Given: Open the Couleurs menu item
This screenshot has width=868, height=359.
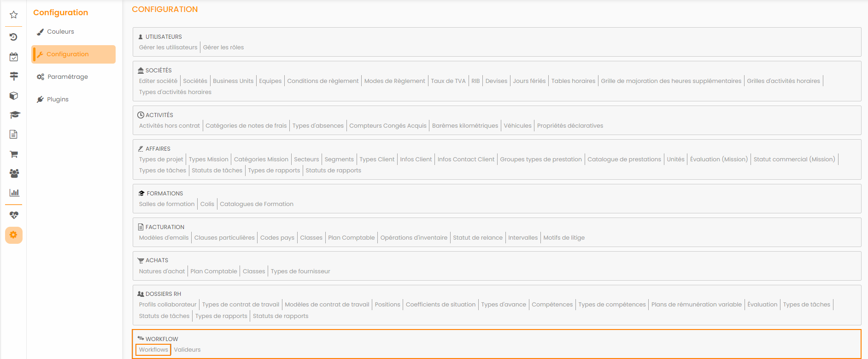Looking at the screenshot, I should click(60, 32).
